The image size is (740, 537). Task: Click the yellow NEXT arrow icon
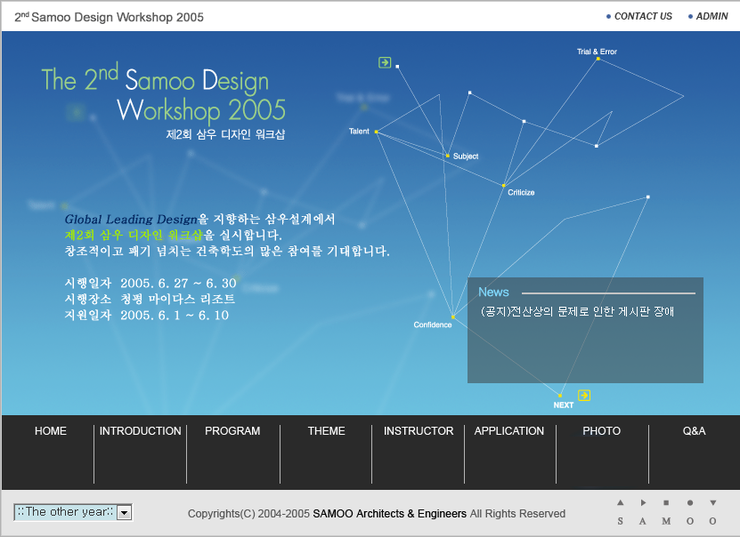584,395
